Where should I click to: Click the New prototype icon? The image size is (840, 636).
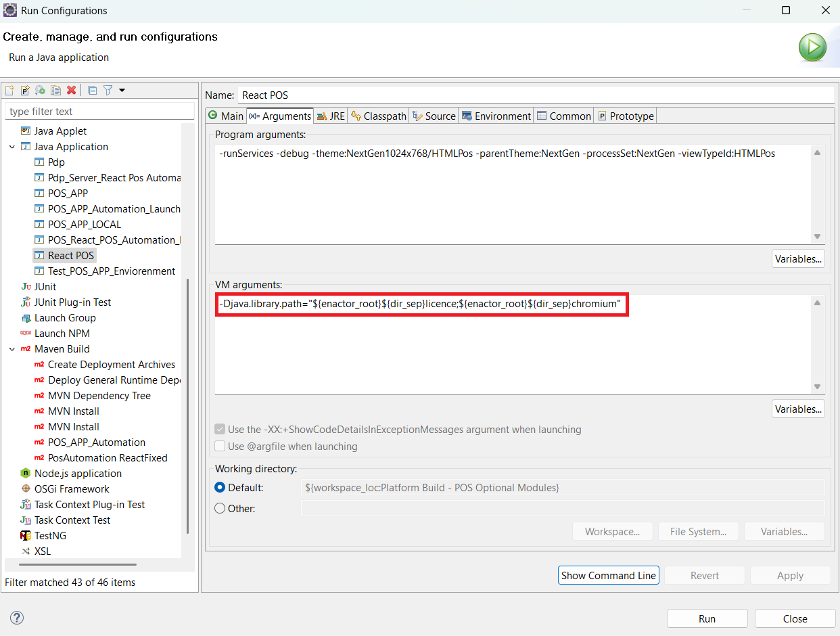click(25, 90)
